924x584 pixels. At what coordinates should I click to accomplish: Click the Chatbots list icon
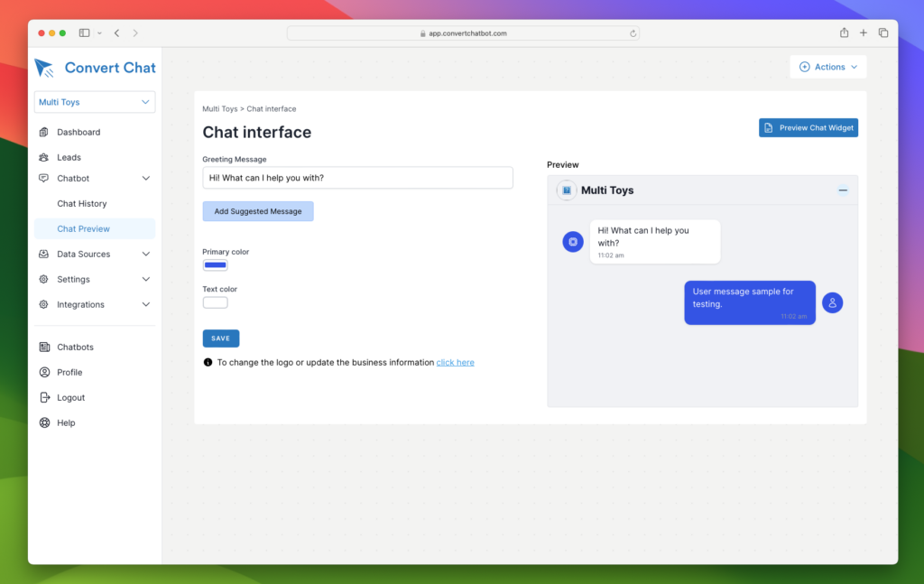tap(44, 348)
